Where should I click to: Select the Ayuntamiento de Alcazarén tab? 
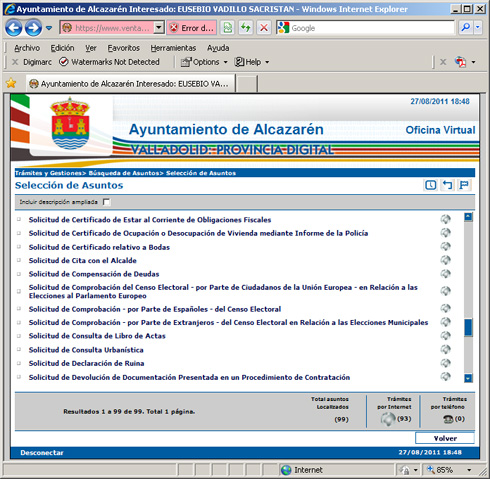point(131,84)
